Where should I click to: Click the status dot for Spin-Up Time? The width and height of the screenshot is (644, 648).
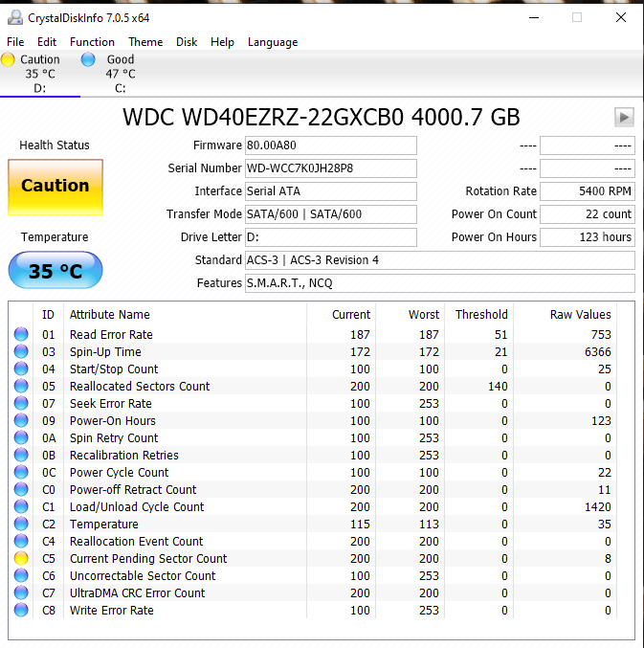[21, 351]
